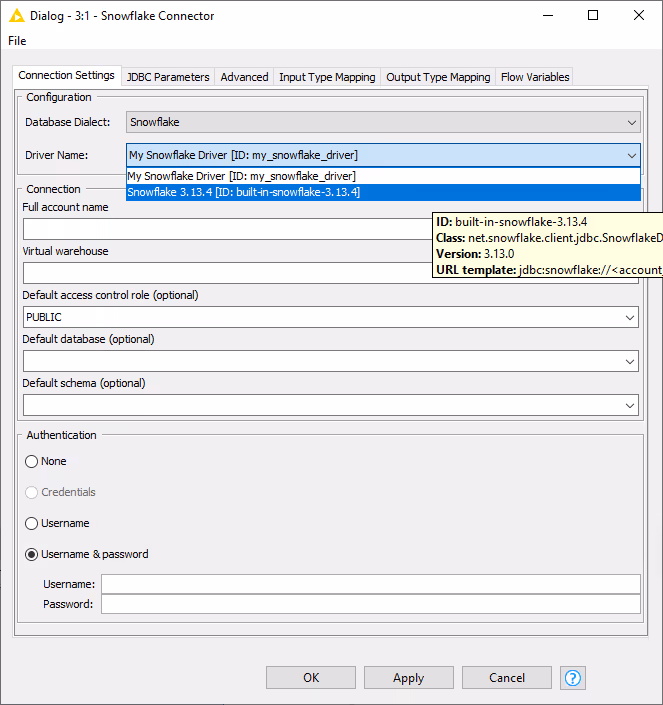Choose the Username authentication radio button
Viewport: 663px width, 705px height.
pos(32,523)
